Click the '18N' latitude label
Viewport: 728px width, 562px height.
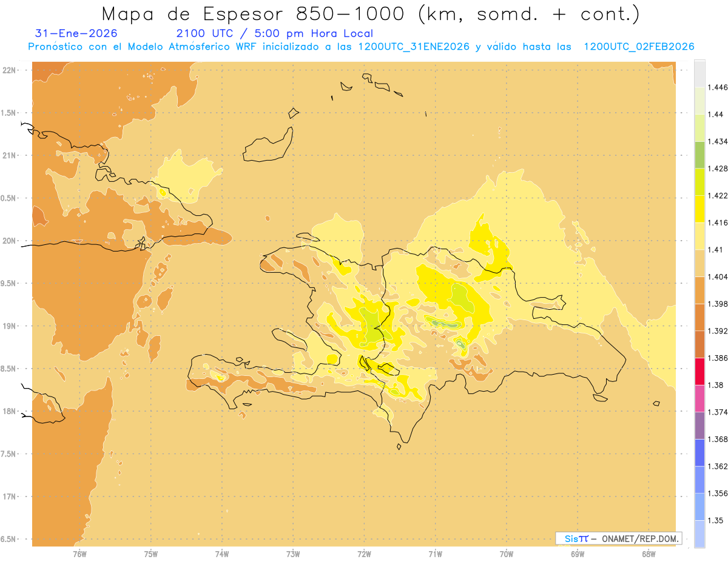pos(10,411)
